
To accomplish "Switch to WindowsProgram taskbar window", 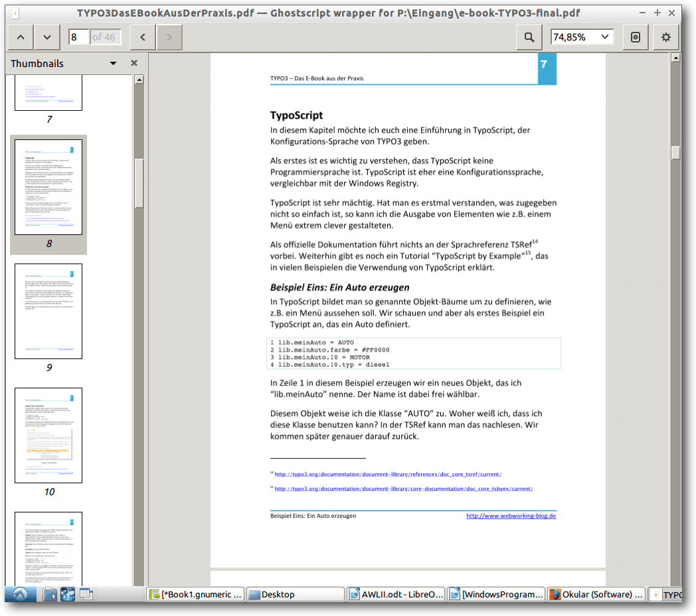I will 496,594.
